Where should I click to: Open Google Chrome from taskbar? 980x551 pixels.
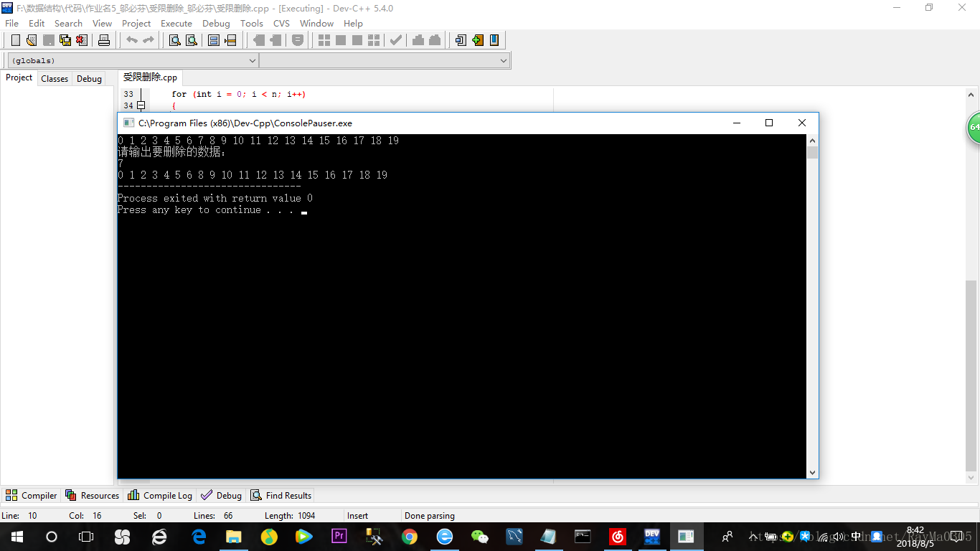410,536
